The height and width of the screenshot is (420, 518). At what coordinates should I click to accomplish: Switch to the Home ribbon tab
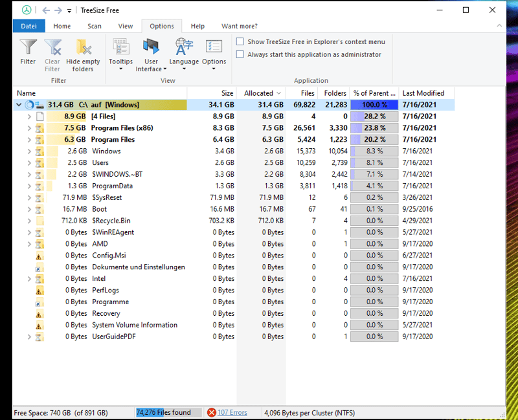[x=62, y=26]
